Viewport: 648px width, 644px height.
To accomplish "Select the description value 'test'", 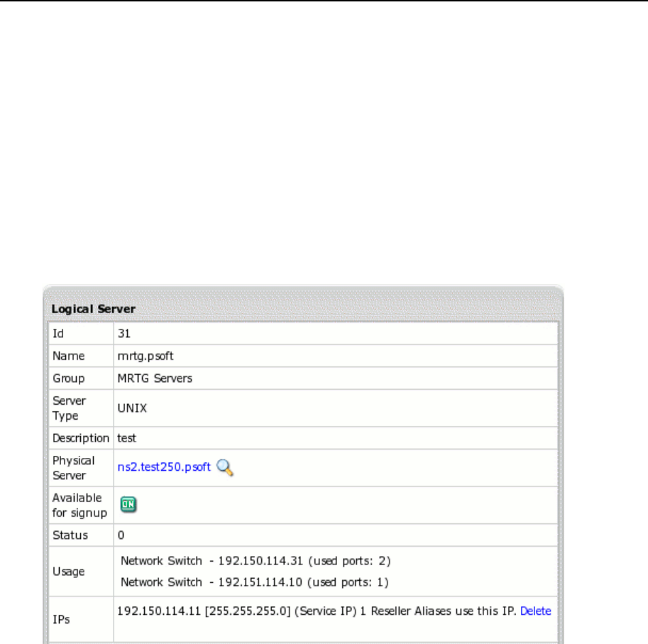I will click(x=126, y=438).
